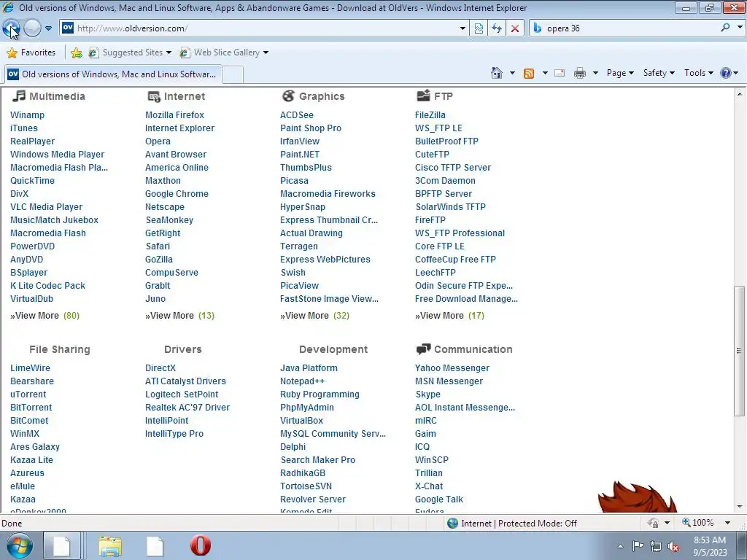Open the Skype link

pyautogui.click(x=427, y=394)
